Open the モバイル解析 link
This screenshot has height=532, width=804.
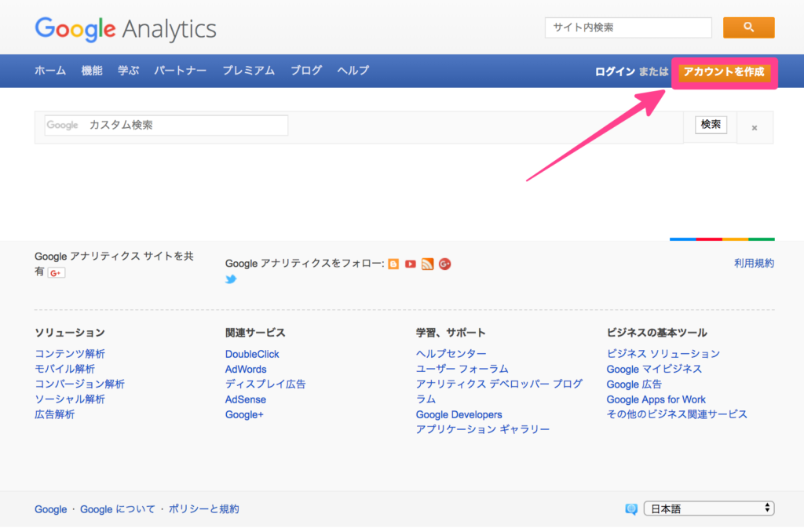(x=64, y=369)
